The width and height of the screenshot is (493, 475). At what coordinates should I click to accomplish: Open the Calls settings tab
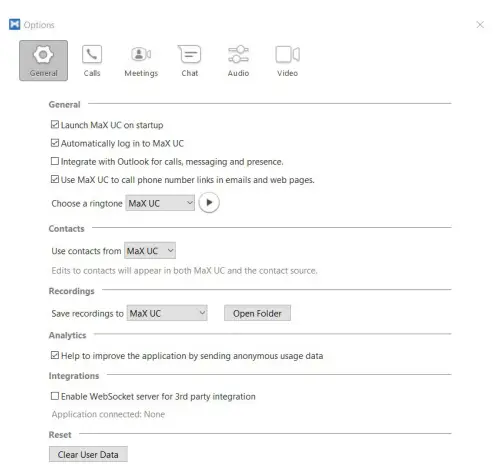[x=92, y=61]
